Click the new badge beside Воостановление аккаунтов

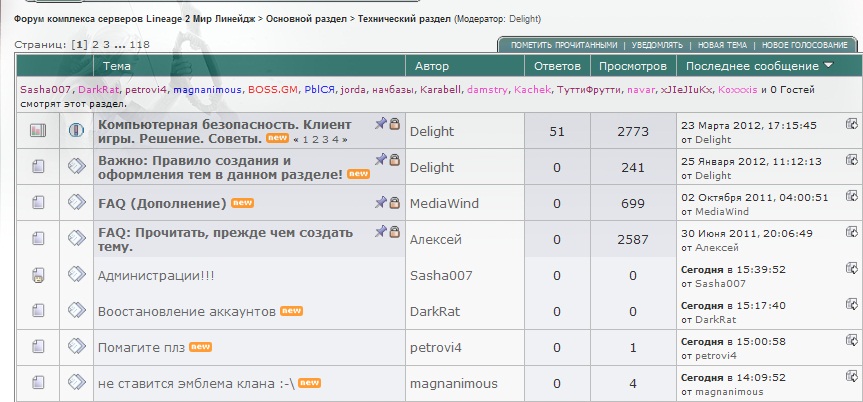(x=291, y=311)
